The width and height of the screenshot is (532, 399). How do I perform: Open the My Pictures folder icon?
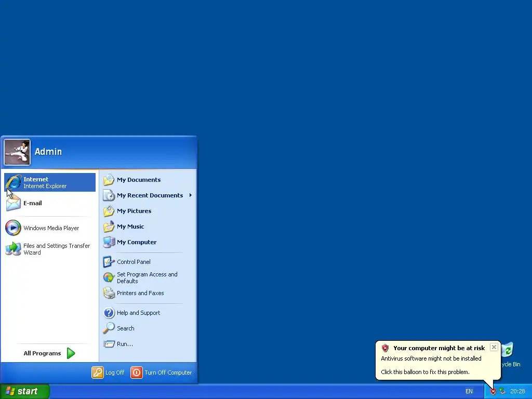coord(109,211)
